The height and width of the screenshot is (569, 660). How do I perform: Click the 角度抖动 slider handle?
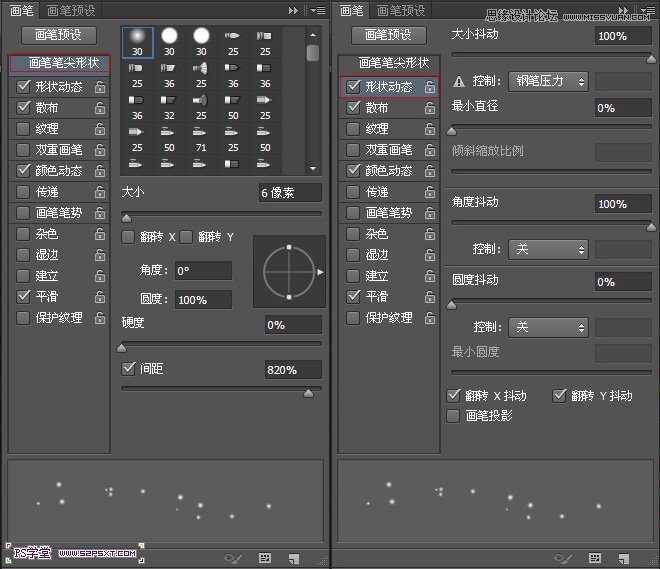pyautogui.click(x=651, y=227)
